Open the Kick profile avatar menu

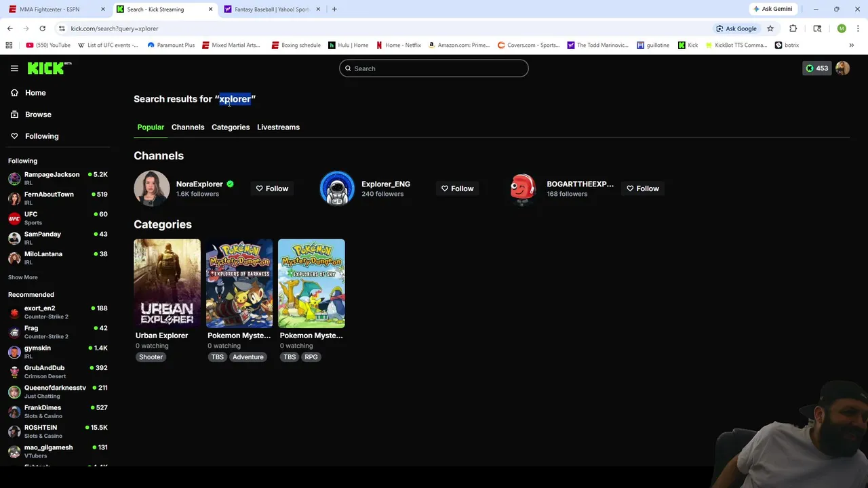842,68
